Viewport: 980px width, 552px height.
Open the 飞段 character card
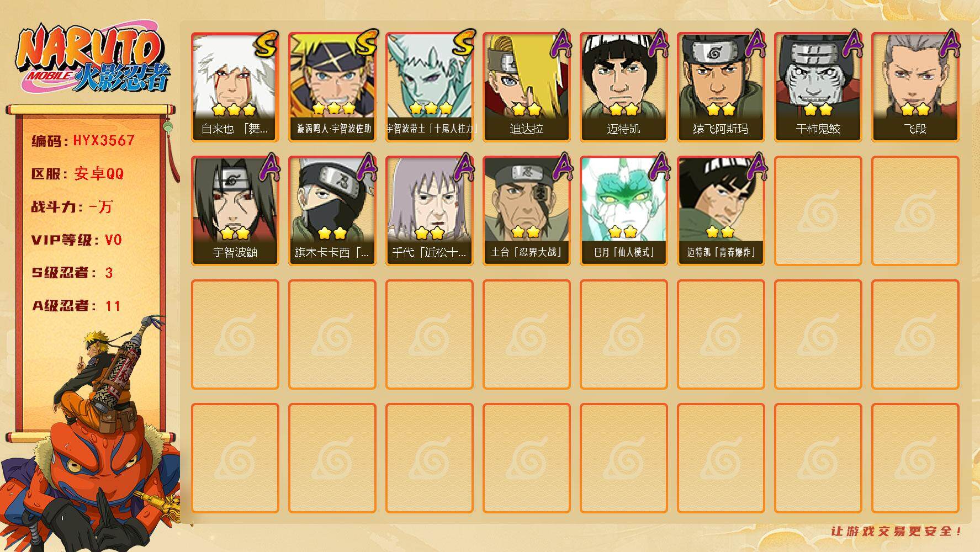[x=915, y=87]
